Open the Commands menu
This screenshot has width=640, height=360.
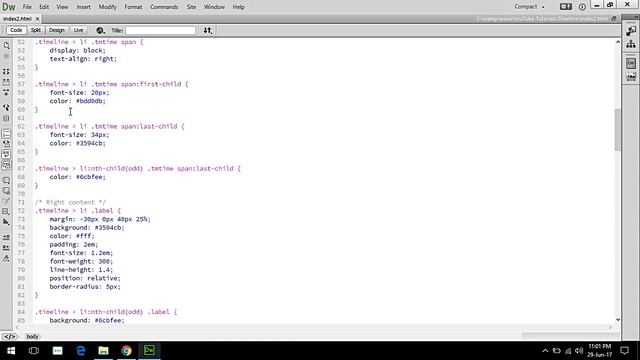click(x=164, y=7)
